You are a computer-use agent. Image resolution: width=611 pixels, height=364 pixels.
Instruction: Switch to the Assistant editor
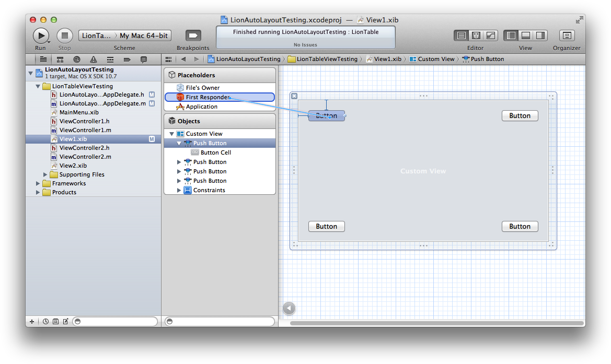click(x=476, y=36)
